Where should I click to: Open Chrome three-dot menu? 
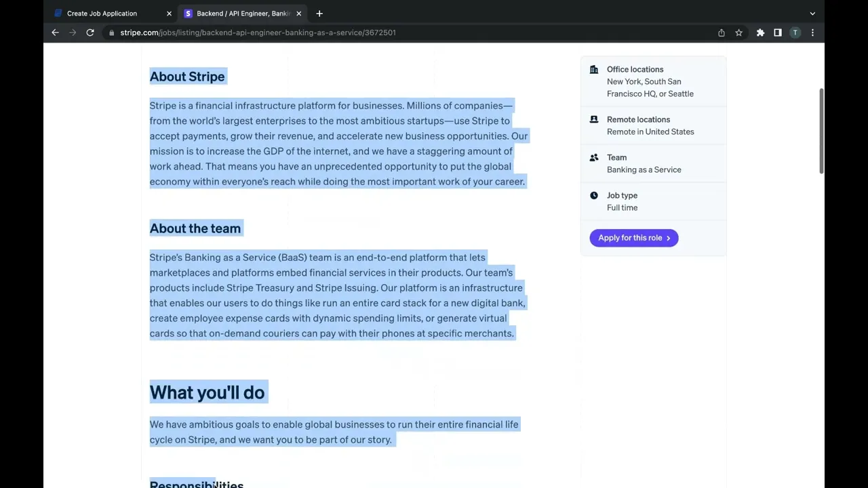812,33
